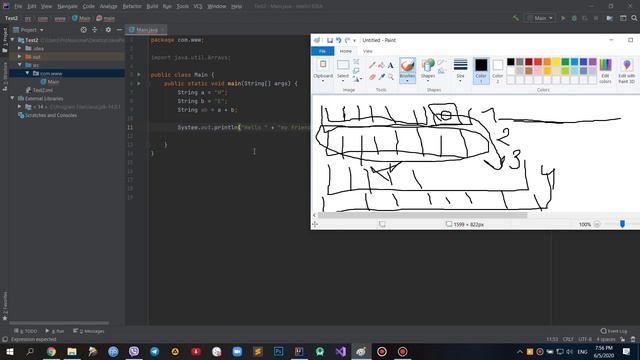Open Edit with Paint 3D
Image resolution: width=640 pixels, height=360 pixels.
pos(627,71)
